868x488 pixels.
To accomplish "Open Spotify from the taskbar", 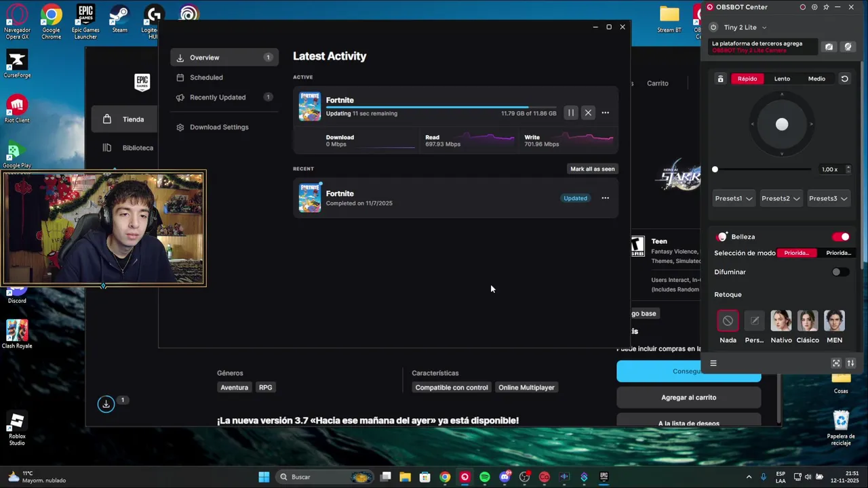I will click(x=485, y=477).
